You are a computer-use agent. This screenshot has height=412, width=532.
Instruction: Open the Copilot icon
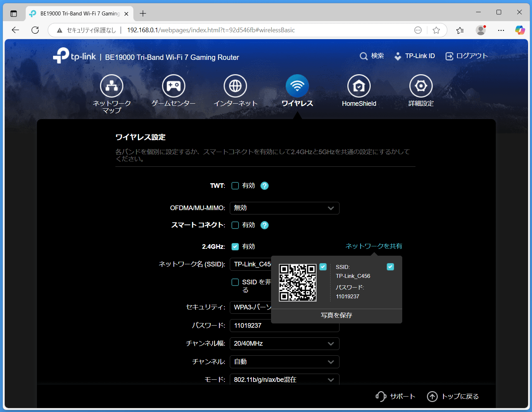[x=520, y=30]
